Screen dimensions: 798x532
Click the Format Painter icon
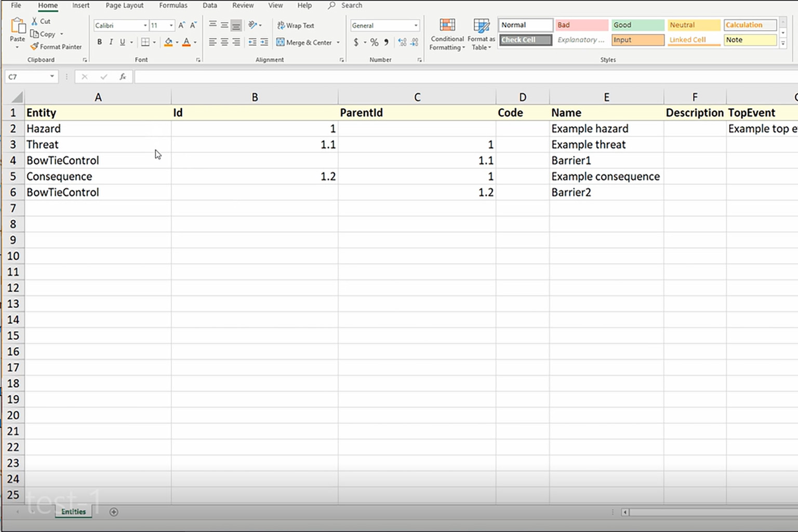point(35,47)
